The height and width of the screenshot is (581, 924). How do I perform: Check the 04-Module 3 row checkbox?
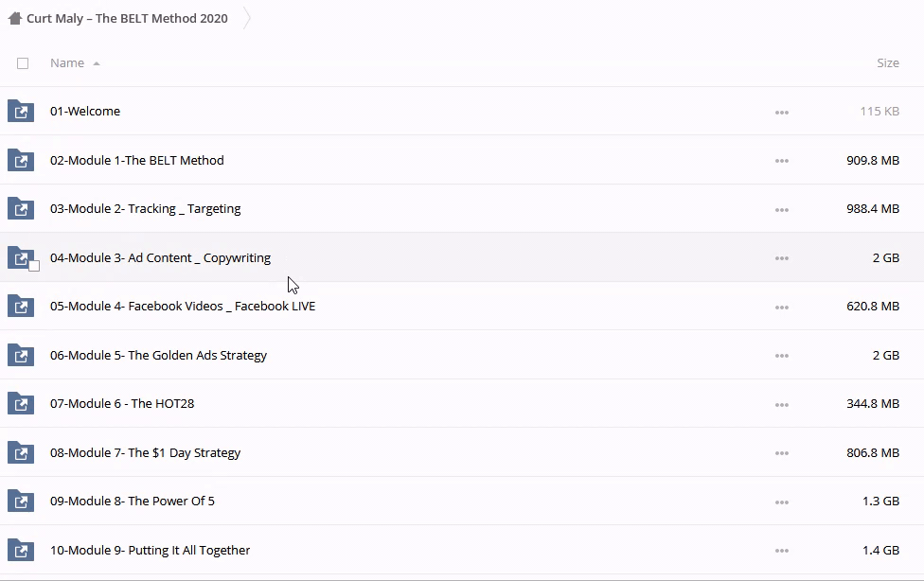(34, 266)
